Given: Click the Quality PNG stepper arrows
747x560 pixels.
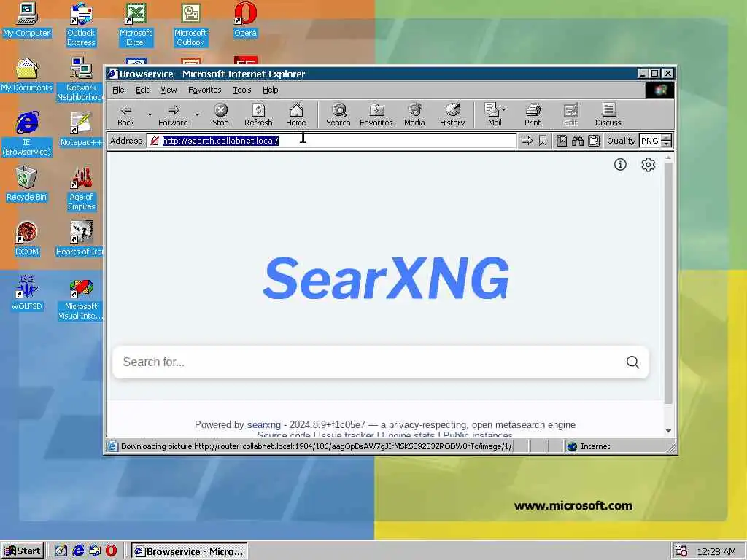Looking at the screenshot, I should pos(667,141).
